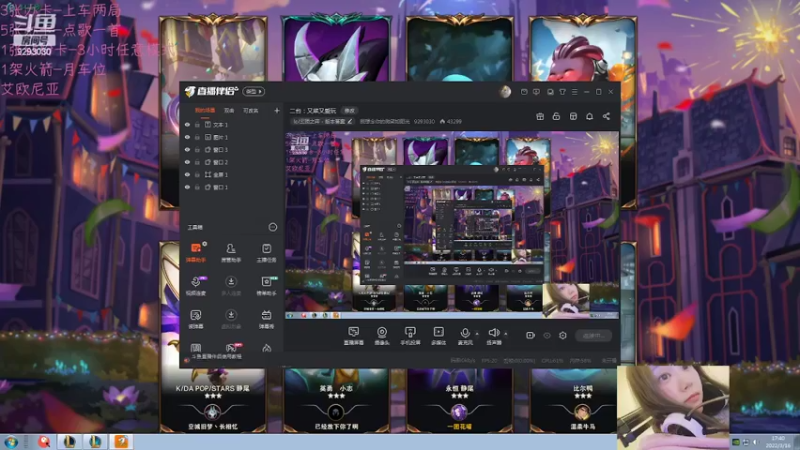Switch to the third scene tab

251,110
